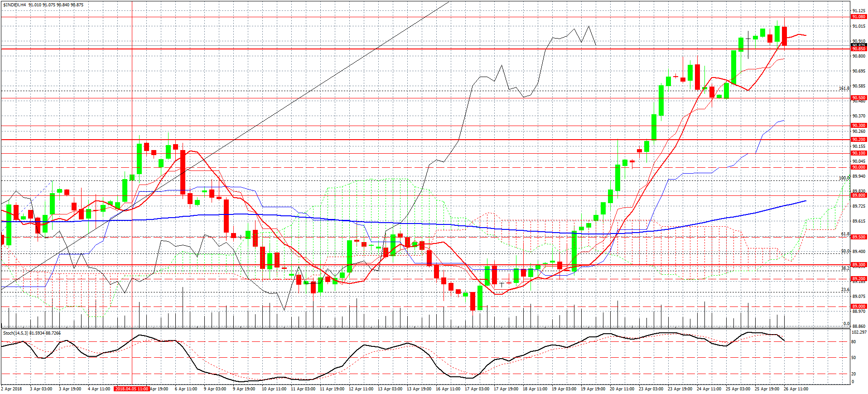868x394 pixels.
Task: Click the 18 Apr 11:00 time label
Action: [x=535, y=389]
